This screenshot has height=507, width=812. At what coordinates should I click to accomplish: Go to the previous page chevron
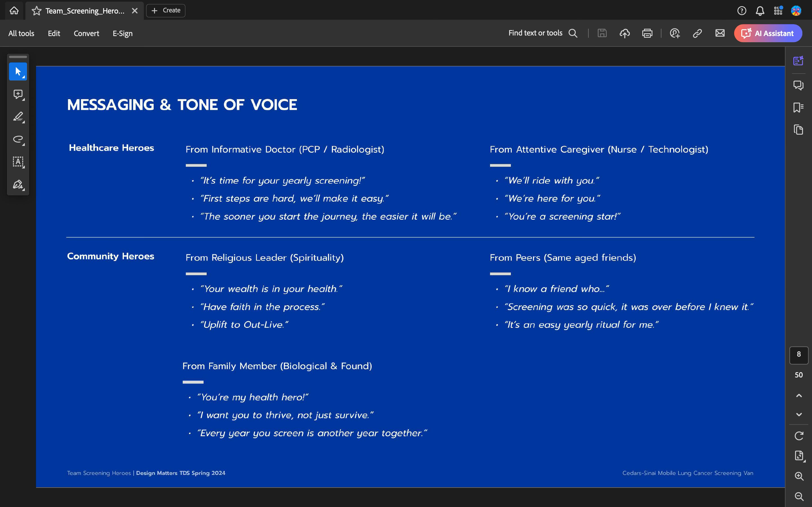click(x=799, y=396)
